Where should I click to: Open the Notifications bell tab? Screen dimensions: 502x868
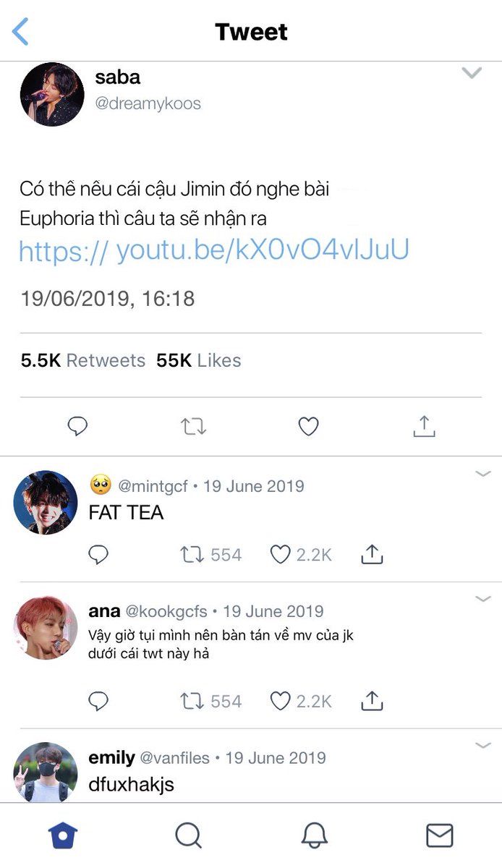point(314,835)
